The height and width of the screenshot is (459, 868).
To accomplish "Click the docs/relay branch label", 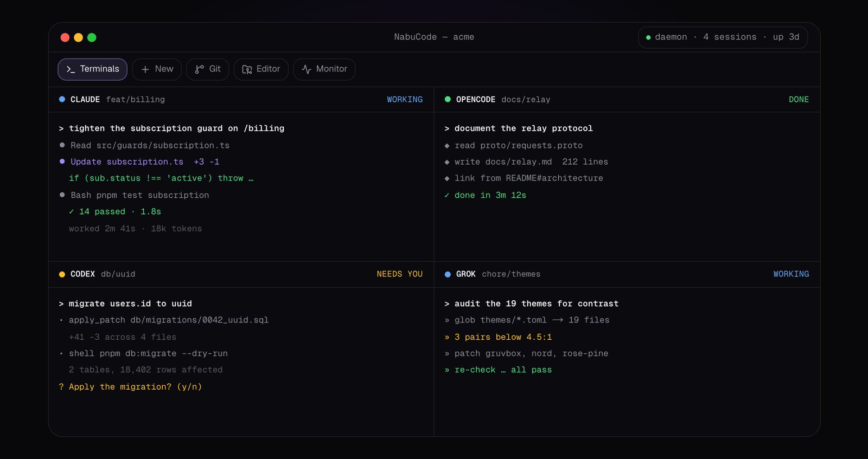I will 526,100.
